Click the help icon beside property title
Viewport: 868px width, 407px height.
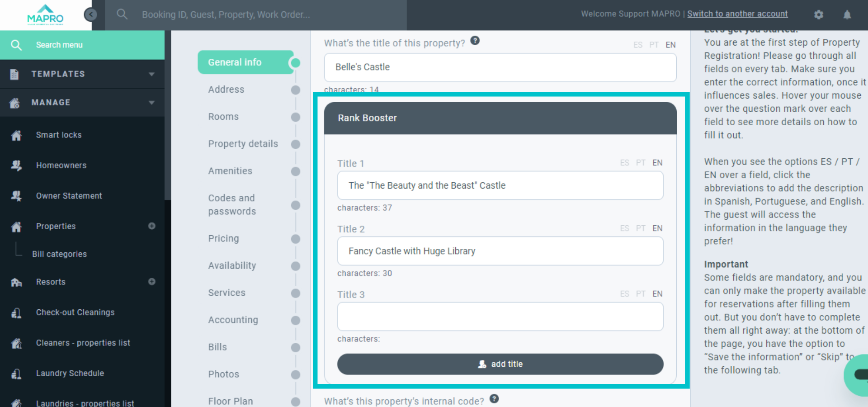click(475, 41)
